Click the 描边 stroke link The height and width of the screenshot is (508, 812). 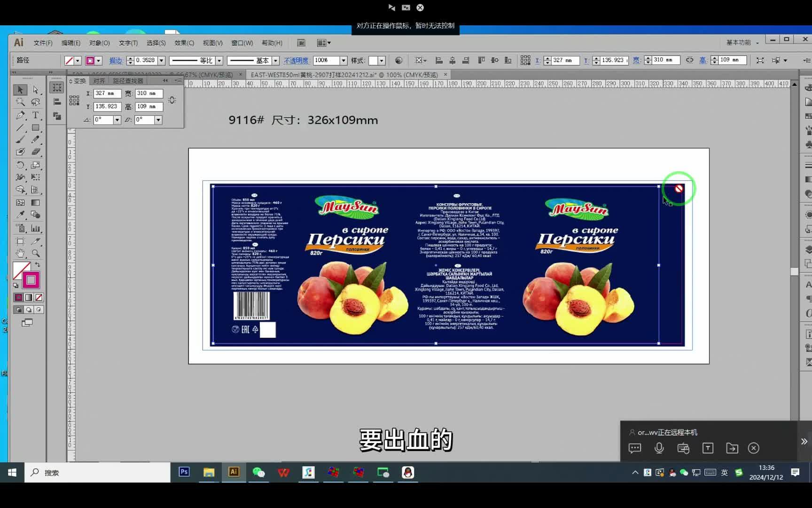116,61
